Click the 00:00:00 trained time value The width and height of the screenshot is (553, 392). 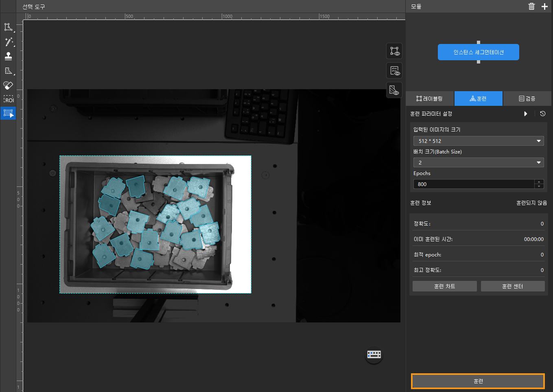pyautogui.click(x=533, y=239)
